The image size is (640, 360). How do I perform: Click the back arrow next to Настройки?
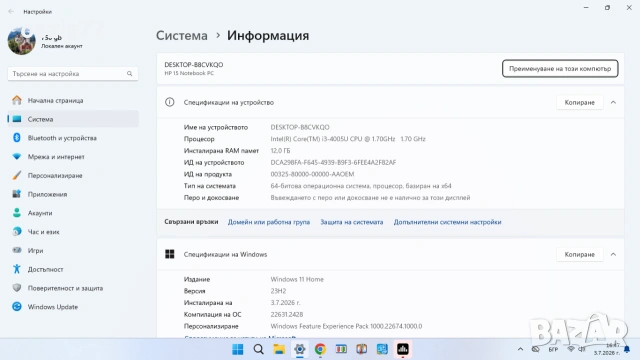[x=11, y=11]
